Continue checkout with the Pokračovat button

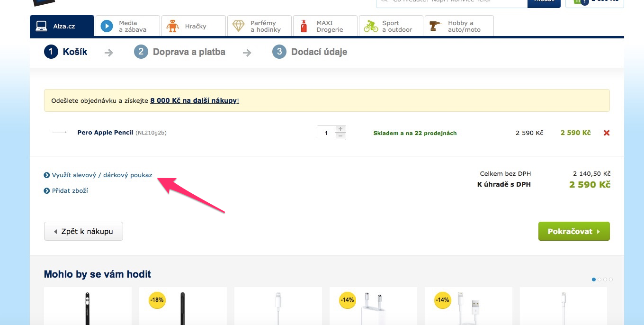coord(574,231)
